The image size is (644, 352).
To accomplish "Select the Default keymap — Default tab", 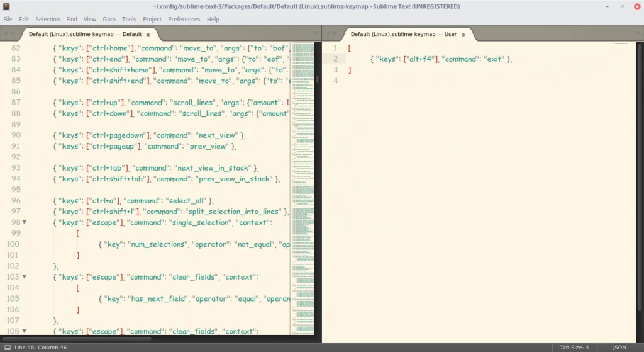I will point(85,35).
